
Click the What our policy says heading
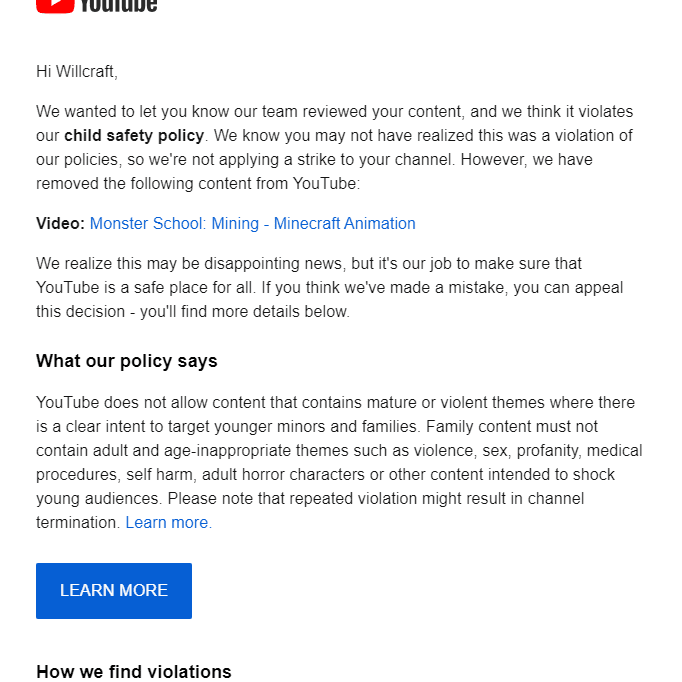click(127, 361)
